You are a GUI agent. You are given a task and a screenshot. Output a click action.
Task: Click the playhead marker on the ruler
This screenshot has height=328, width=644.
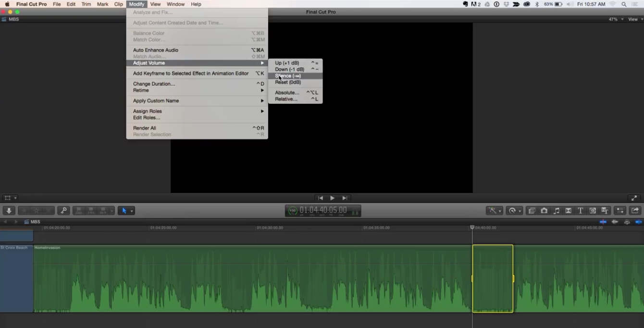472,227
